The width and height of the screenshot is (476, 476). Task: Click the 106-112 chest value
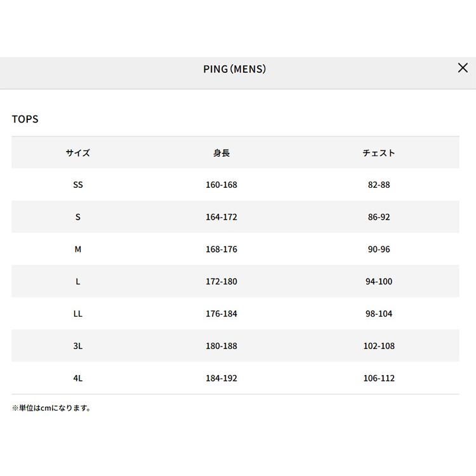click(379, 378)
